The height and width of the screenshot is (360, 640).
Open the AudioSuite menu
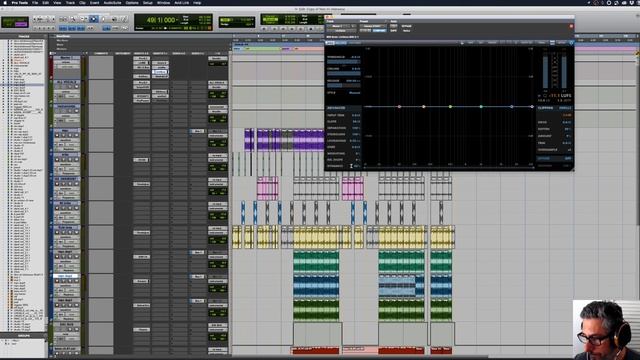[x=112, y=2]
